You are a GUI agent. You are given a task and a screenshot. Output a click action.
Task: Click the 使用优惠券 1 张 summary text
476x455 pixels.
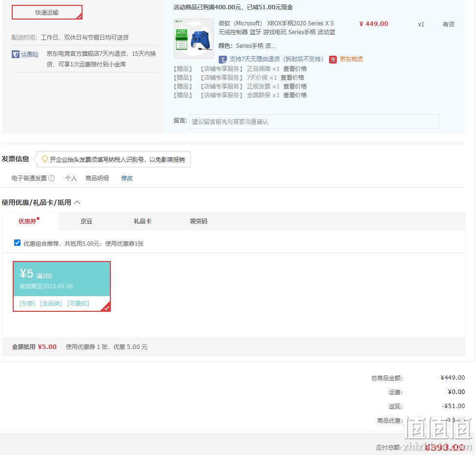click(x=106, y=347)
